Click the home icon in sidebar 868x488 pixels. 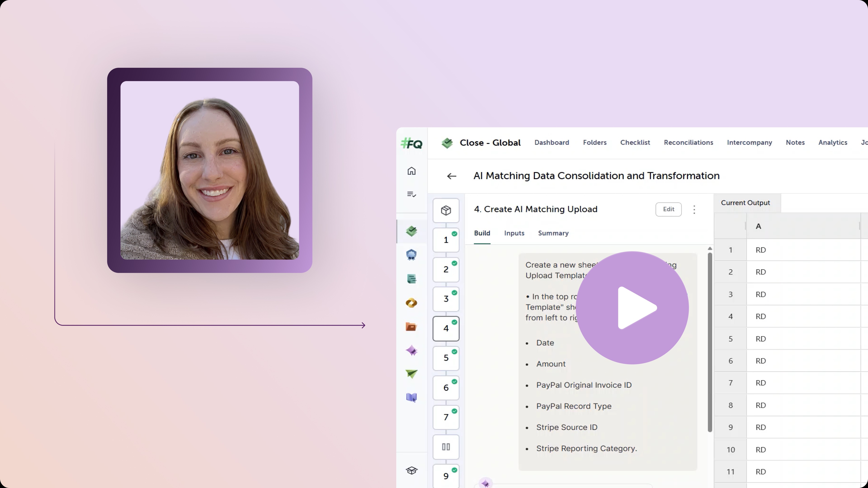pyautogui.click(x=411, y=171)
